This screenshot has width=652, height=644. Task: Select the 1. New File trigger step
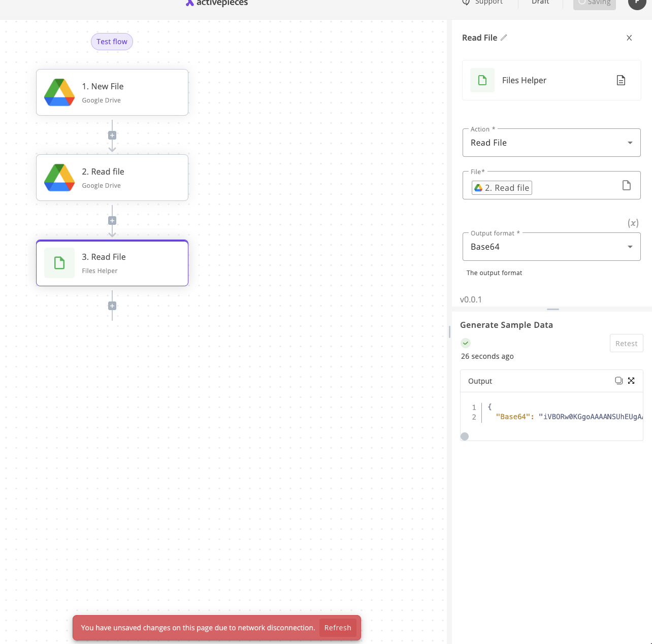[x=112, y=92]
